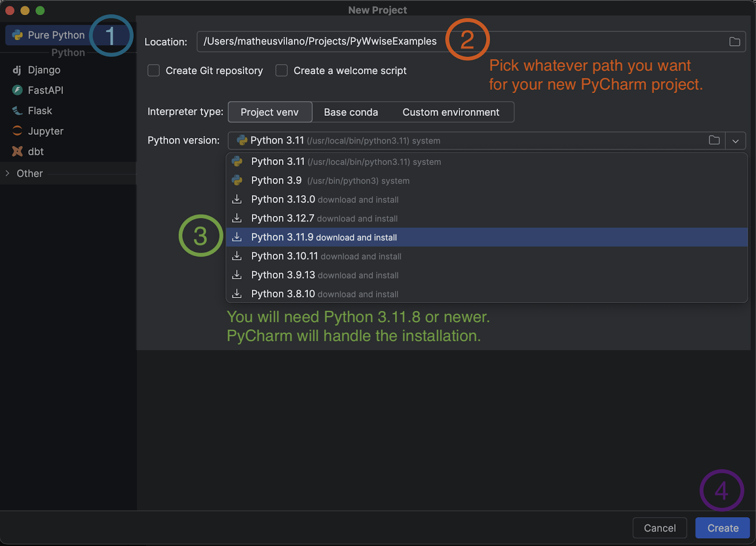Viewport: 756px width, 546px height.
Task: Select the Django framework icon
Action: (17, 70)
